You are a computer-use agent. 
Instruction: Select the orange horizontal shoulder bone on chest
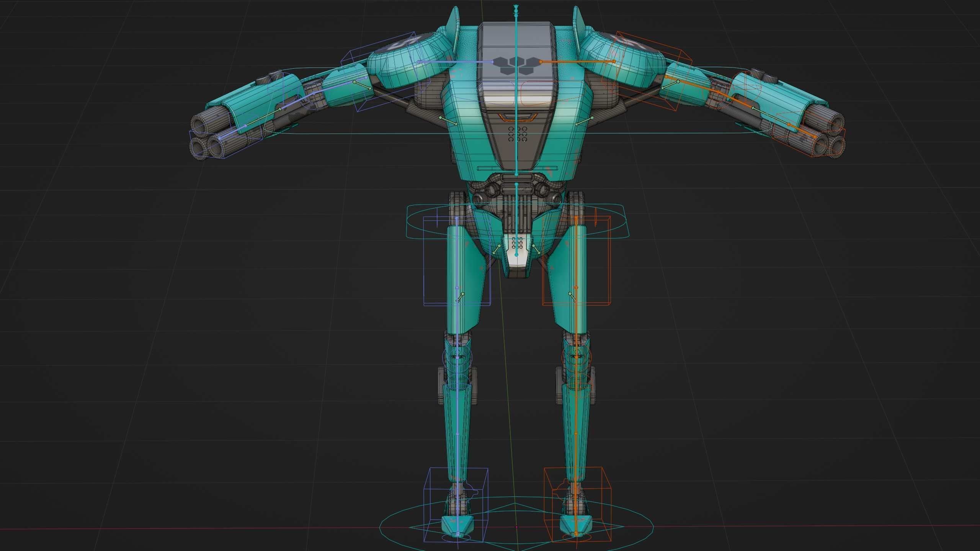pos(578,61)
